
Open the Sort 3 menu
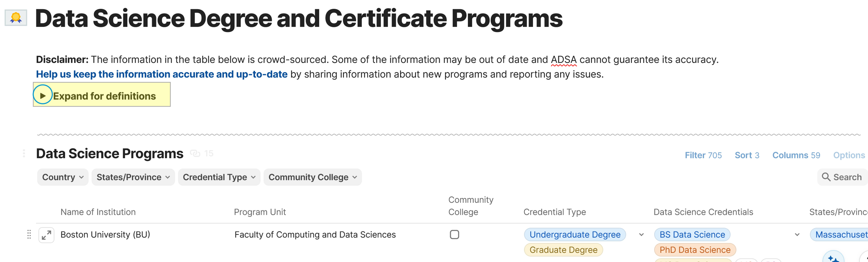tap(747, 155)
